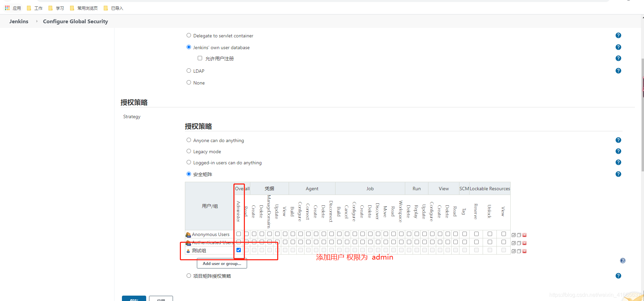Open help for 安全矩阵 strategy

tap(618, 174)
